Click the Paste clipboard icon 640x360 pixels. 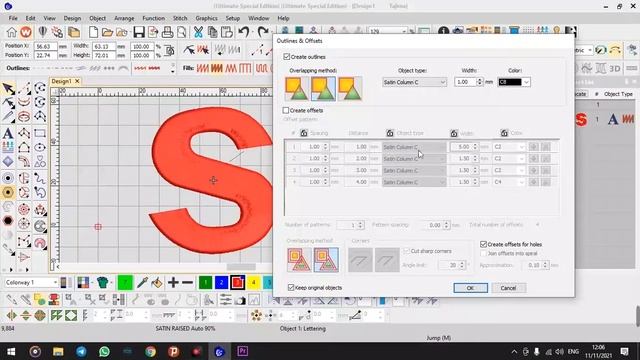point(227,32)
